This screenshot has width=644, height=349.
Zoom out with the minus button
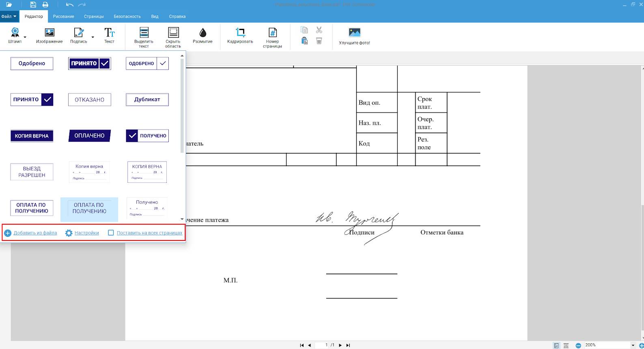coord(578,345)
